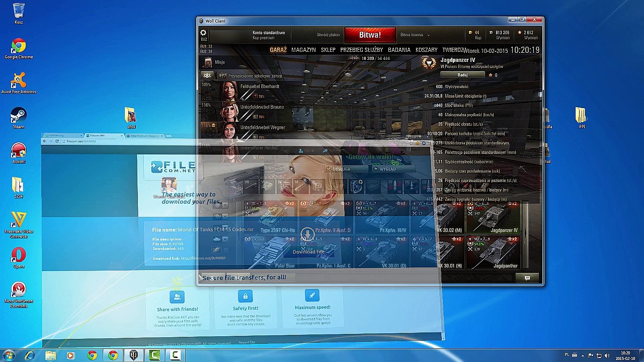The height and width of the screenshot is (362, 644).
Task: Select the Google Chrome desktop shortcut
Action: tap(19, 49)
